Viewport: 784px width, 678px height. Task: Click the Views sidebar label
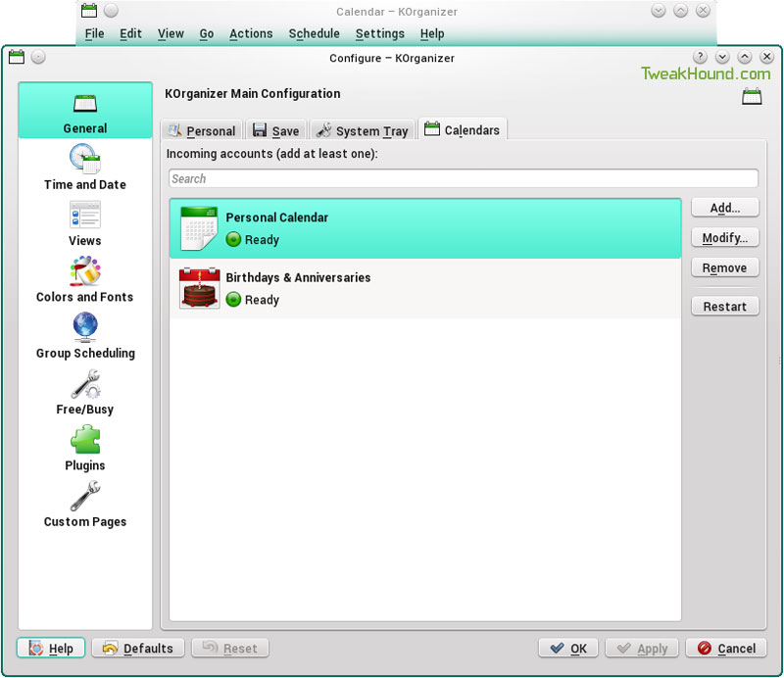click(x=85, y=240)
